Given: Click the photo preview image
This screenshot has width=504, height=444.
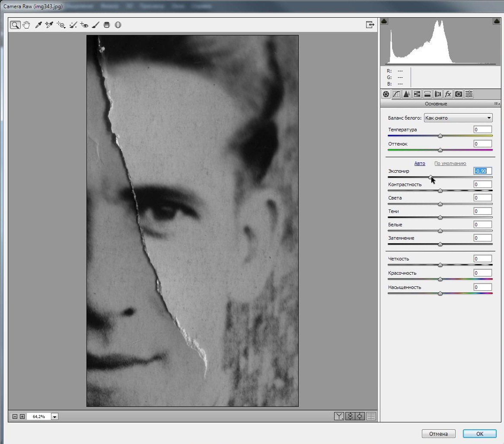Looking at the screenshot, I should point(192,221).
